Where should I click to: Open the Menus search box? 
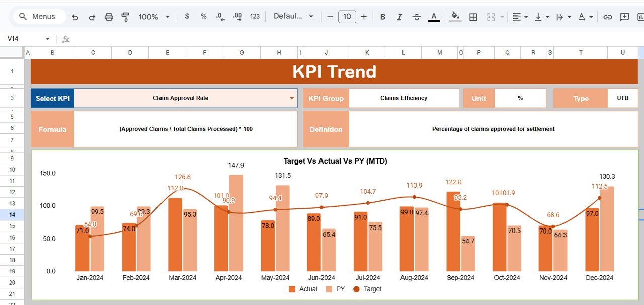(39, 16)
